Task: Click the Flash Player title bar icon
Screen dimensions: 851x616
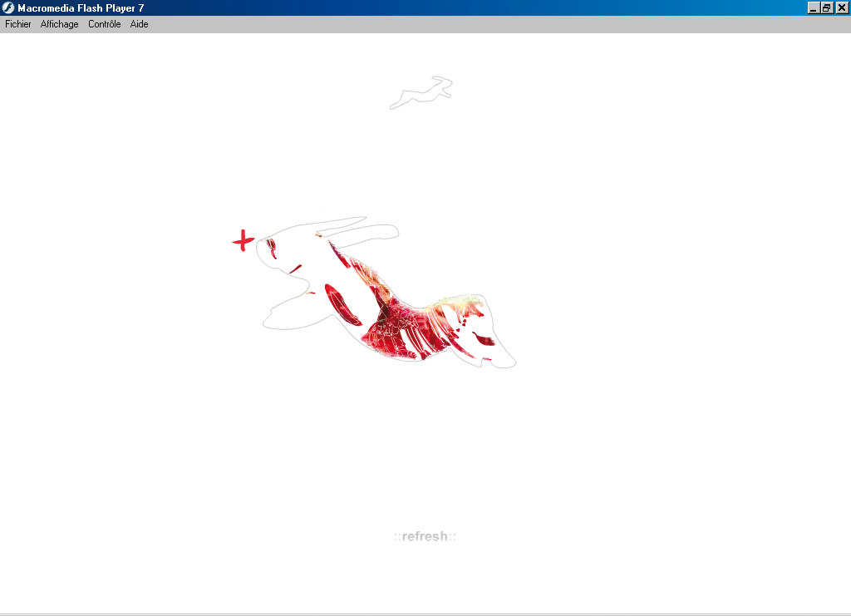Action: pyautogui.click(x=8, y=7)
